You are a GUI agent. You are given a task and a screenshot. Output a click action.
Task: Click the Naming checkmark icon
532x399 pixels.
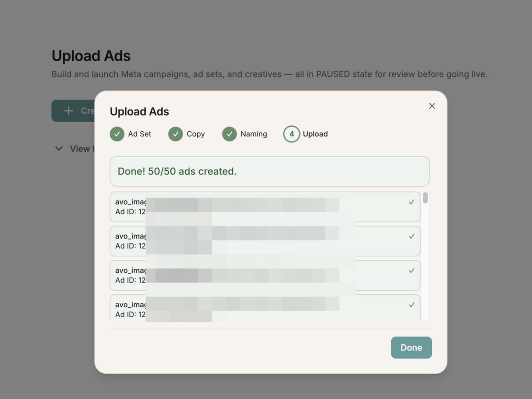229,134
